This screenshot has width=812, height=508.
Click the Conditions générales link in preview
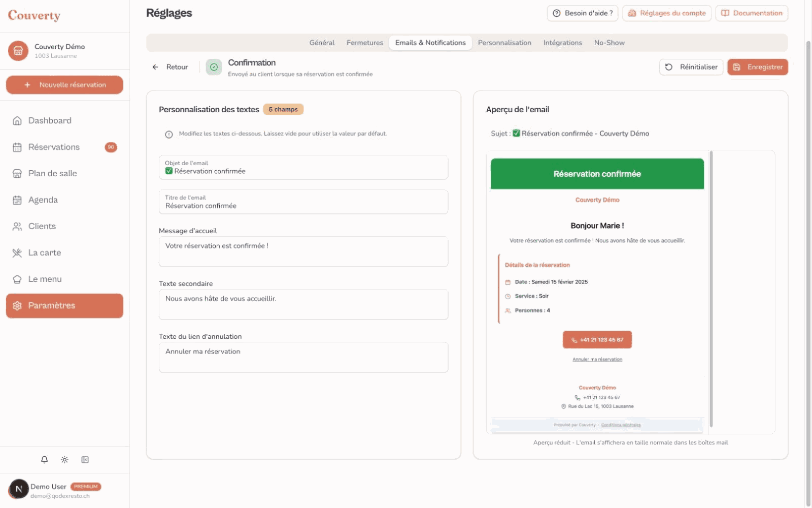point(621,425)
